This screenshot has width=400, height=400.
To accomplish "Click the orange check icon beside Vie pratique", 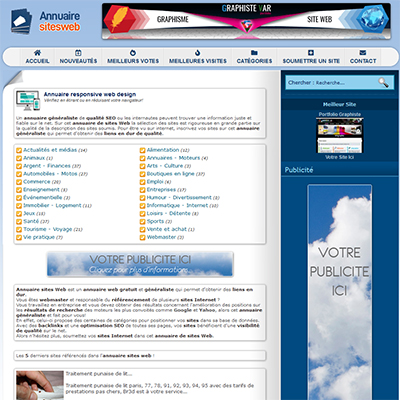I will [19, 238].
